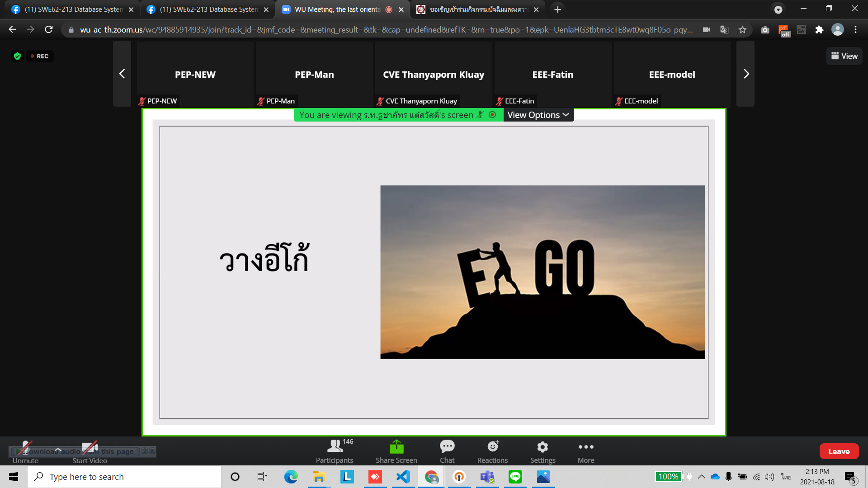Click the 100% battery indicator in tray
Image resolution: width=868 pixels, height=488 pixels.
pyautogui.click(x=668, y=477)
